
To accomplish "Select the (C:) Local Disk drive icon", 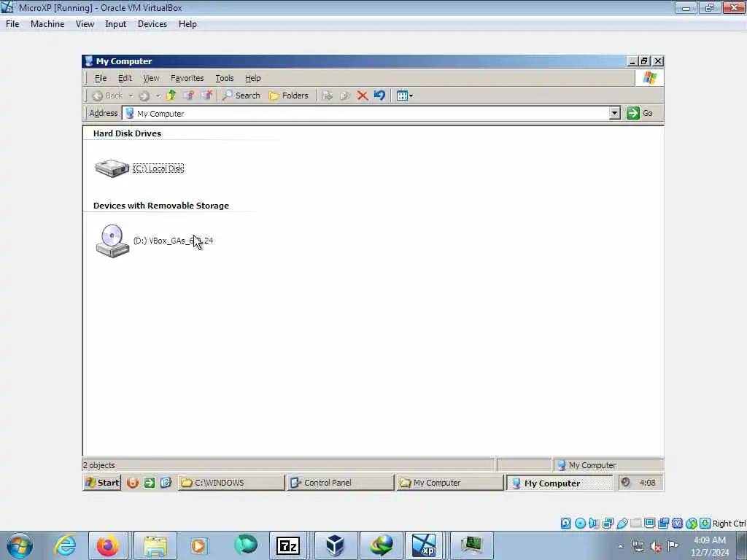I will coord(112,168).
